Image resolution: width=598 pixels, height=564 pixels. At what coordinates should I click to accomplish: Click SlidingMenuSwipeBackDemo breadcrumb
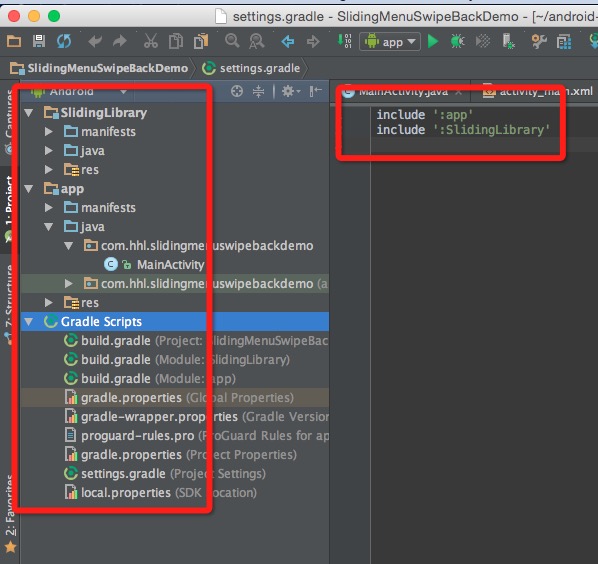pyautogui.click(x=99, y=68)
